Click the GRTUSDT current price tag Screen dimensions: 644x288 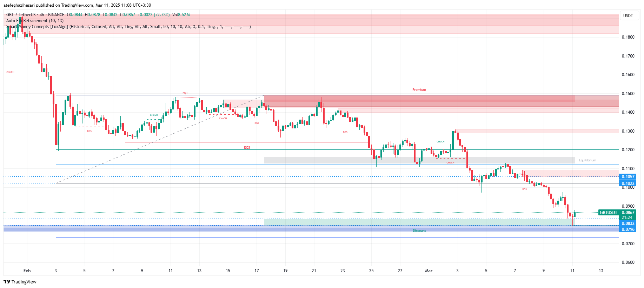[x=608, y=213]
